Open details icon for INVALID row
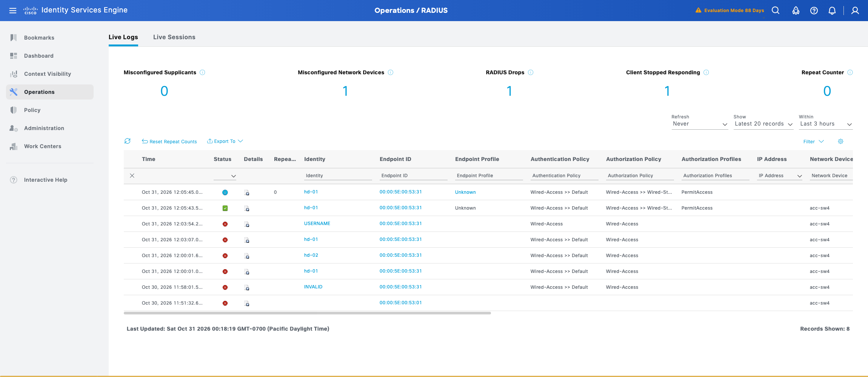Screen dimensions: 868x377 [247, 288]
